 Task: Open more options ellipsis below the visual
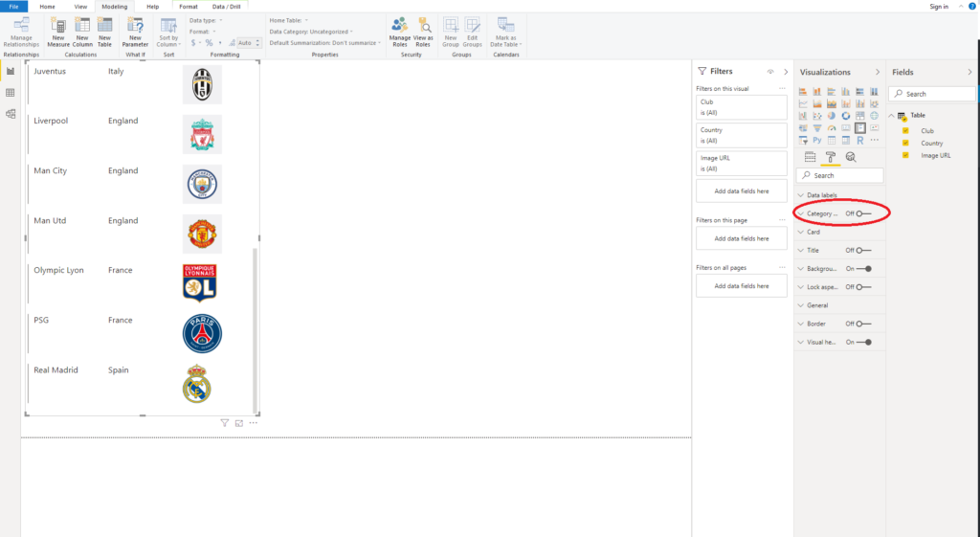(x=253, y=423)
